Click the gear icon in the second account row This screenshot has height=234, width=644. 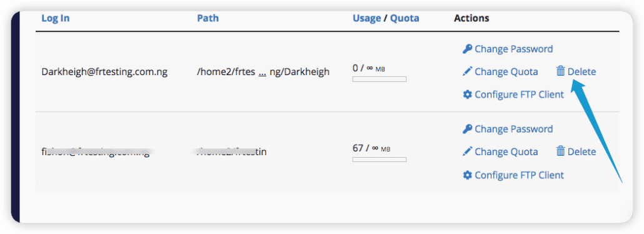tap(468, 175)
